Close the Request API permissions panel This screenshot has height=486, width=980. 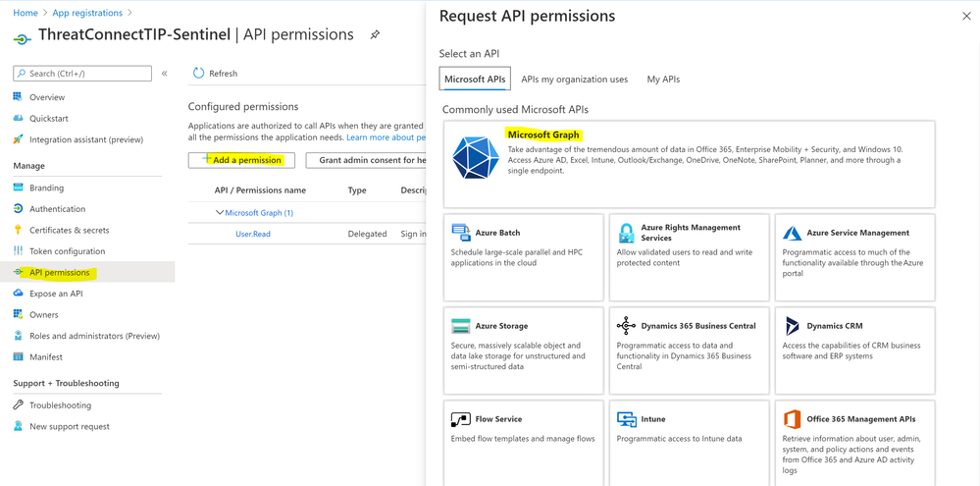pos(966,17)
